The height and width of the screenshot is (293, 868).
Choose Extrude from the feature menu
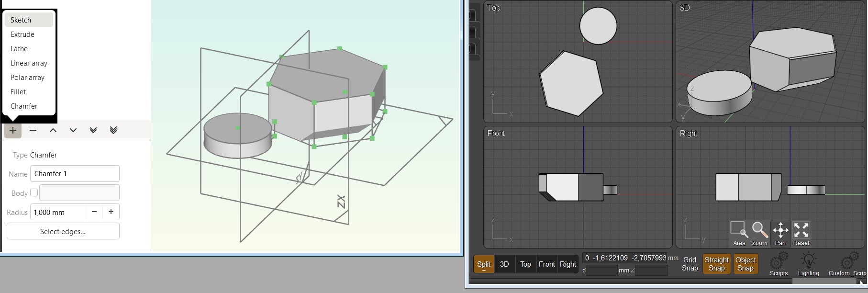coord(29,34)
